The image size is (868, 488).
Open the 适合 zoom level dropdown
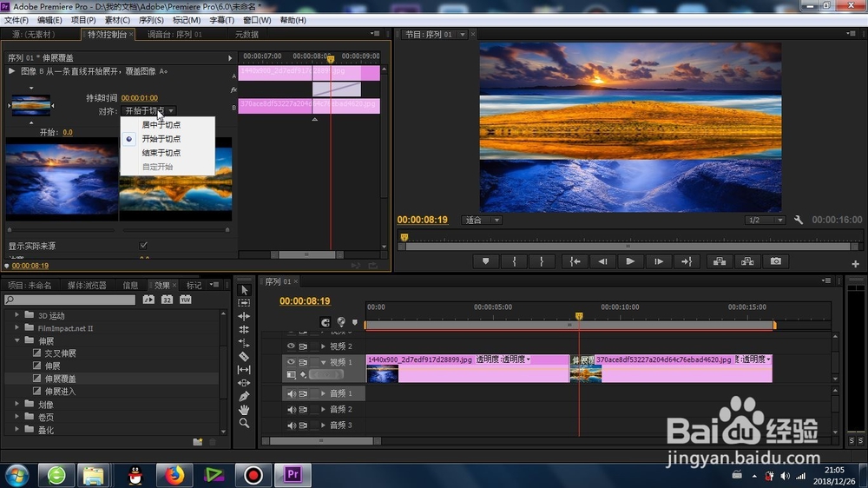click(481, 220)
